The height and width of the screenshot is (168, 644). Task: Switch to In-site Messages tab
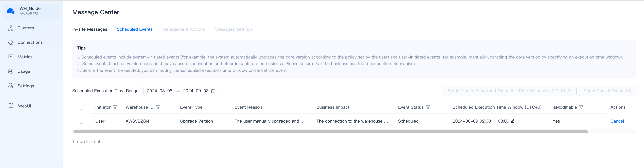click(90, 29)
